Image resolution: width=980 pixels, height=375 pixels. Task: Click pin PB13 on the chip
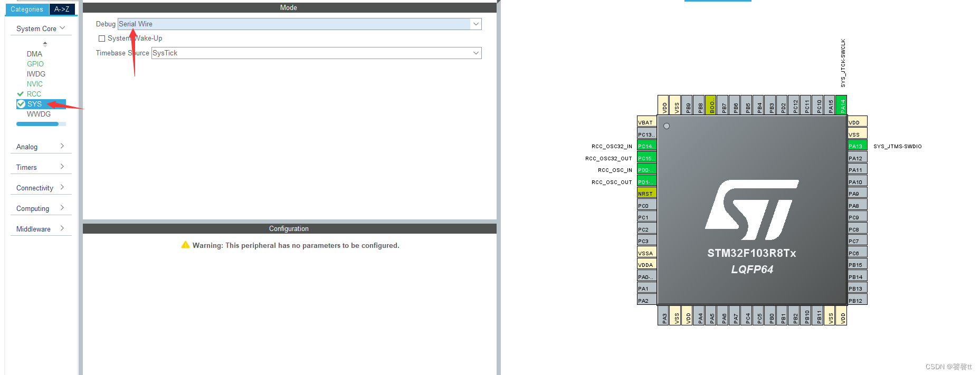click(x=858, y=289)
